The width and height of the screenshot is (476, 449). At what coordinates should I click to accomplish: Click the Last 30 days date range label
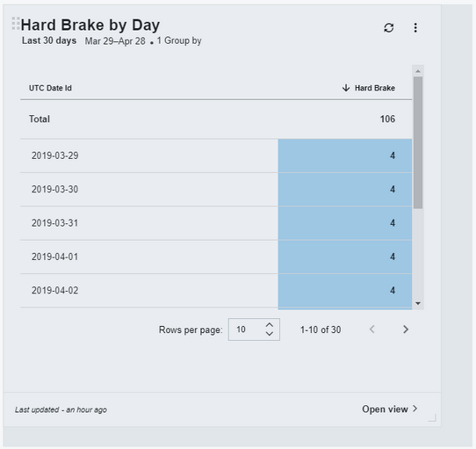click(49, 40)
